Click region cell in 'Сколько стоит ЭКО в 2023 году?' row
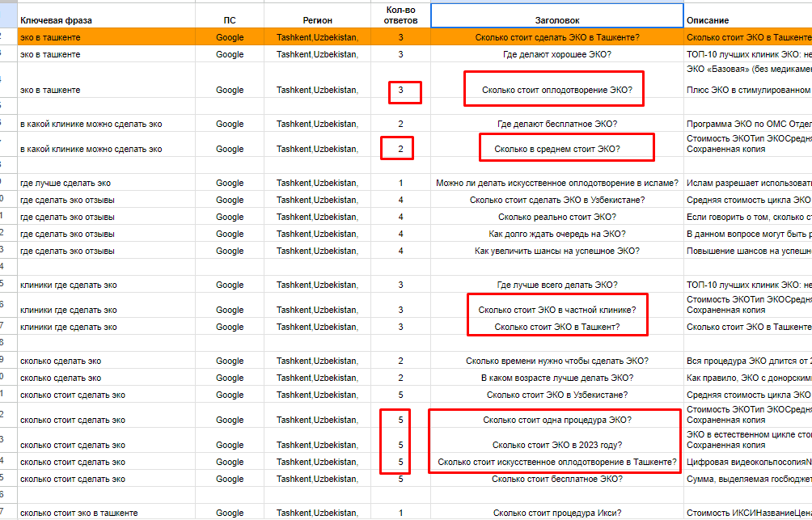The height and width of the screenshot is (520, 812). [x=318, y=440]
